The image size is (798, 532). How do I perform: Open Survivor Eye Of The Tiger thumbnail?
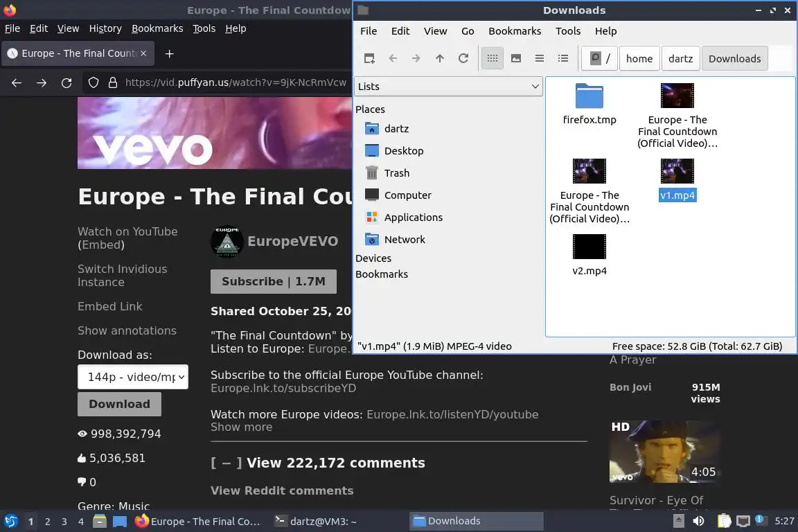pyautogui.click(x=664, y=451)
